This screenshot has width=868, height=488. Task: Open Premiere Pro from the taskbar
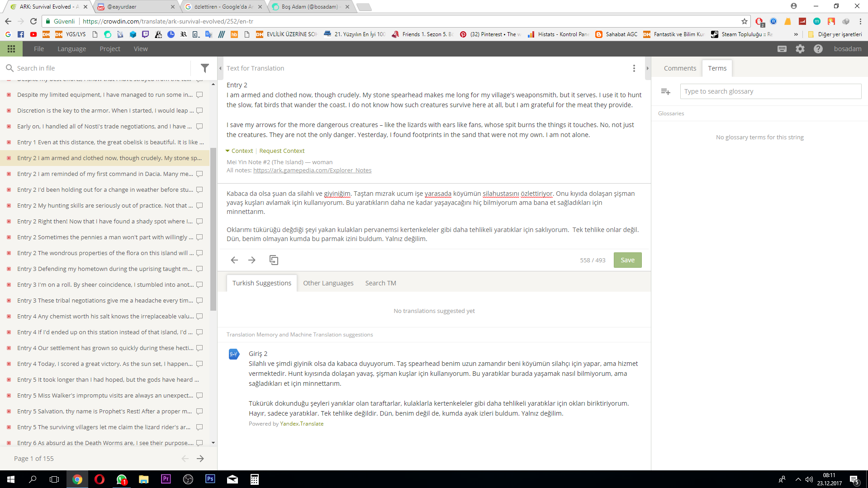click(x=166, y=479)
